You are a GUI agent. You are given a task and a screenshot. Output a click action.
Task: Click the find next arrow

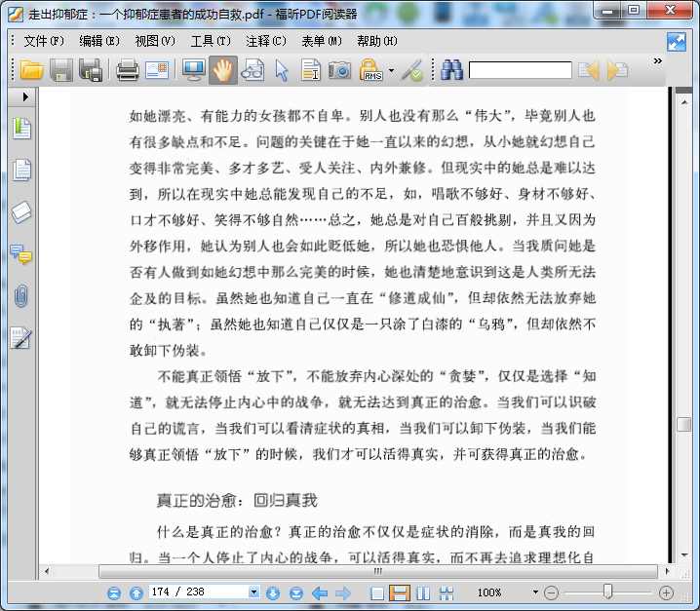tap(617, 70)
